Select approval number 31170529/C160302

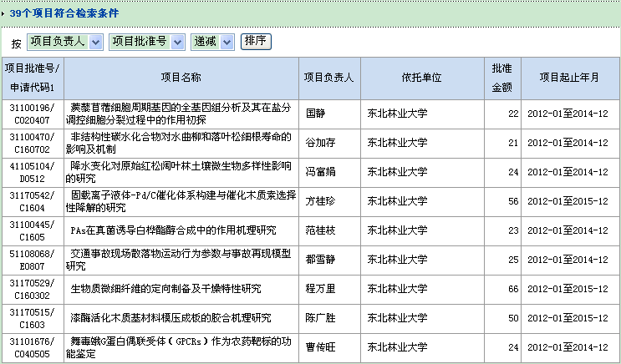click(32, 289)
